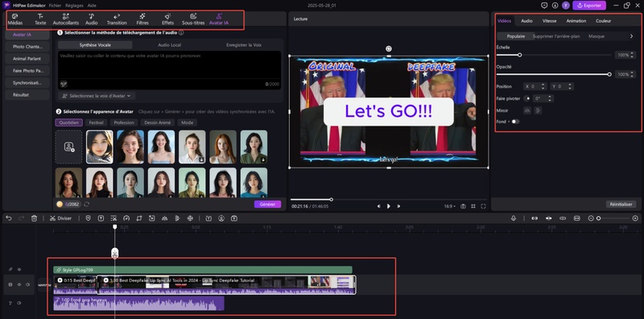
Task: Open the Transition panel
Action: [x=117, y=19]
